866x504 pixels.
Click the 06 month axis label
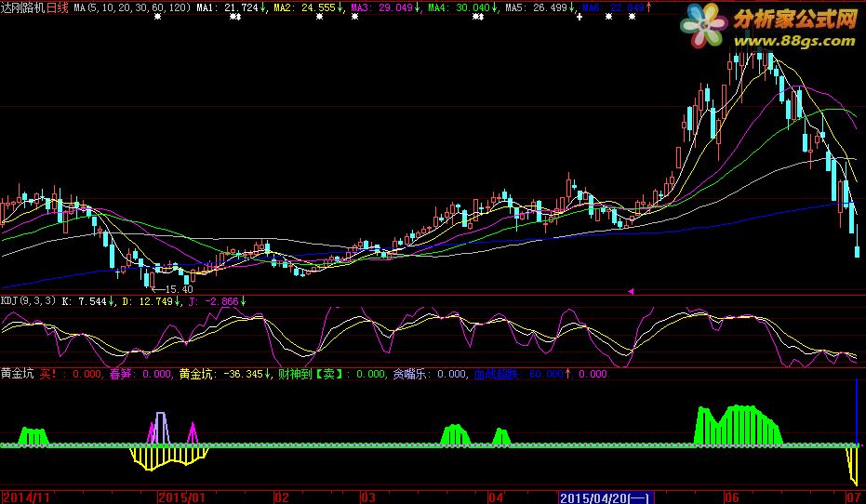(731, 497)
